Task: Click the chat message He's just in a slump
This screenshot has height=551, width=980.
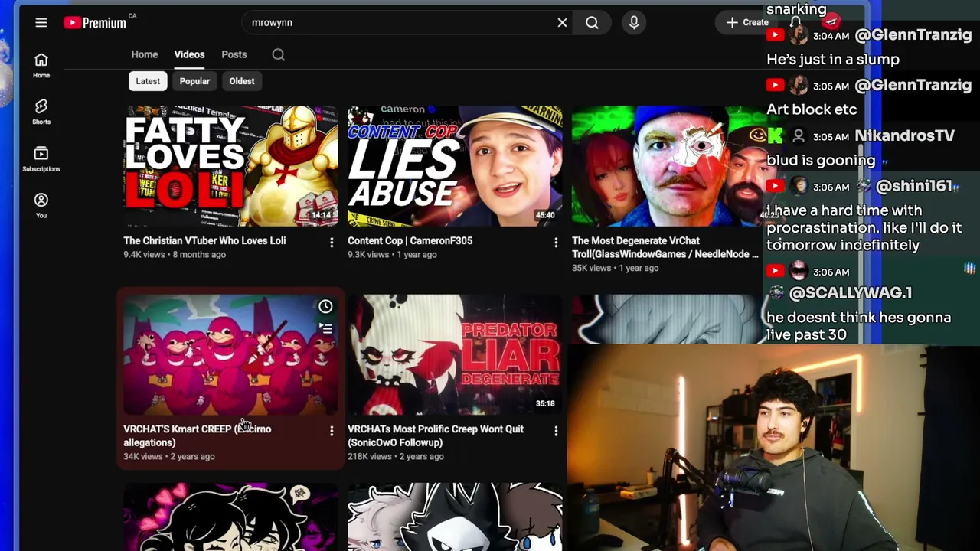Action: pos(833,59)
